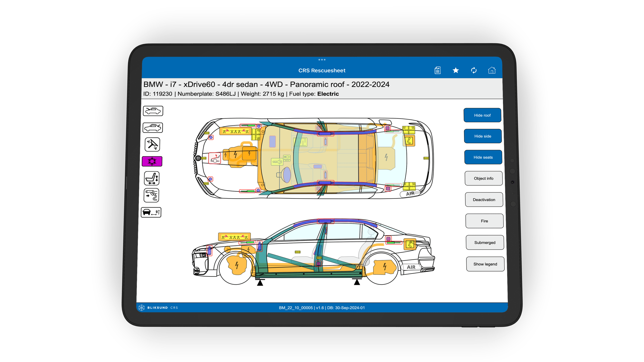Viewport: 644px width, 362px height.
Task: Open the CRS Rescuesheet home menu
Action: coord(492,70)
